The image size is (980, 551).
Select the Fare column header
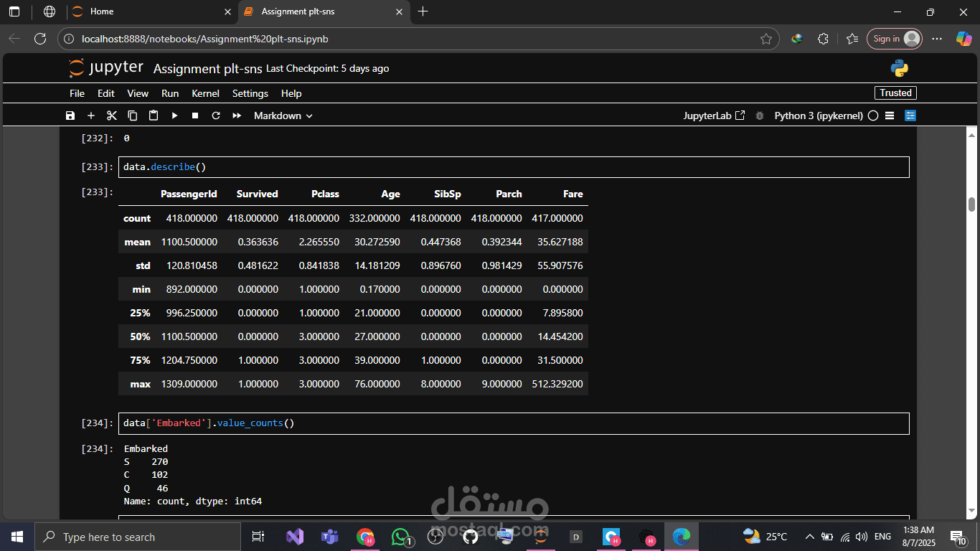pyautogui.click(x=573, y=194)
